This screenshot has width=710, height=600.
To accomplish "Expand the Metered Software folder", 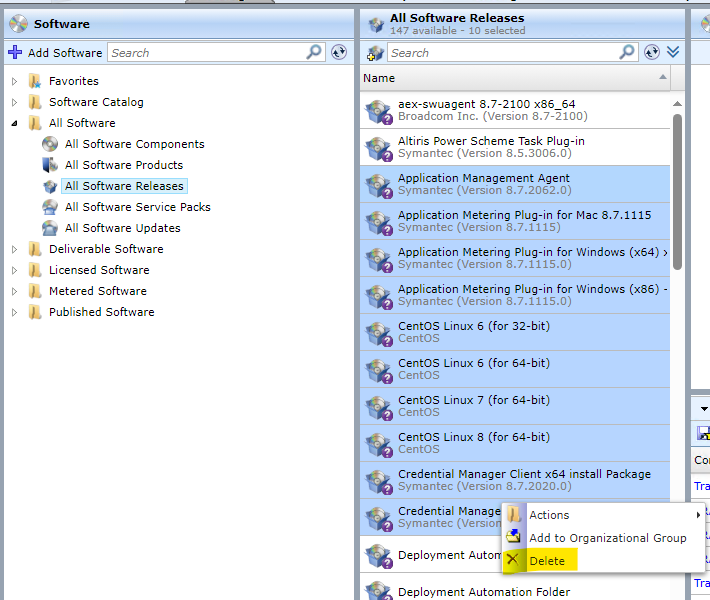I will (14, 291).
